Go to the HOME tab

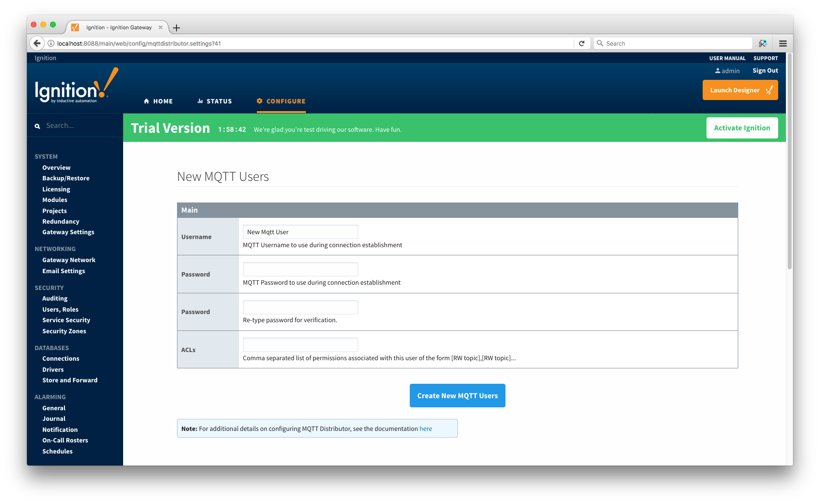click(x=158, y=101)
